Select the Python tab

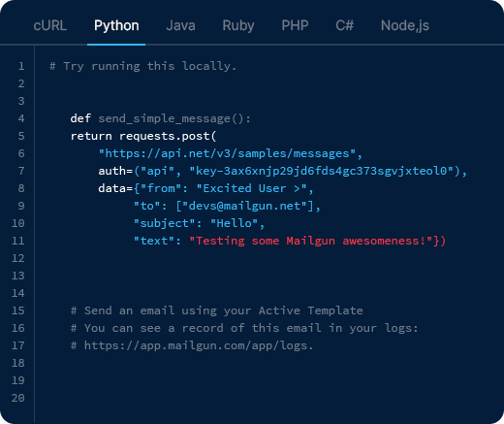(x=116, y=25)
